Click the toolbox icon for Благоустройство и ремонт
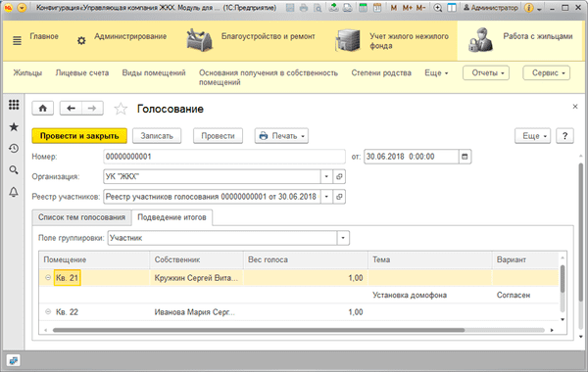 (200, 40)
